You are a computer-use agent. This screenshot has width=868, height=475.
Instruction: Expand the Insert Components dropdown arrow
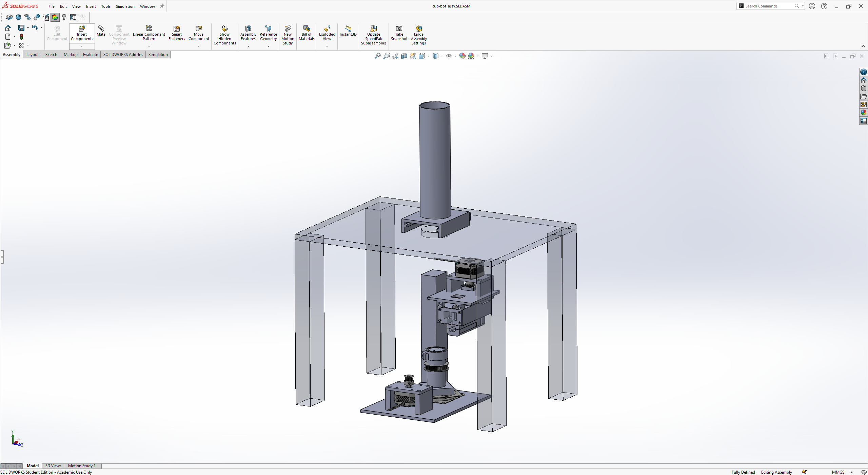coord(82,46)
